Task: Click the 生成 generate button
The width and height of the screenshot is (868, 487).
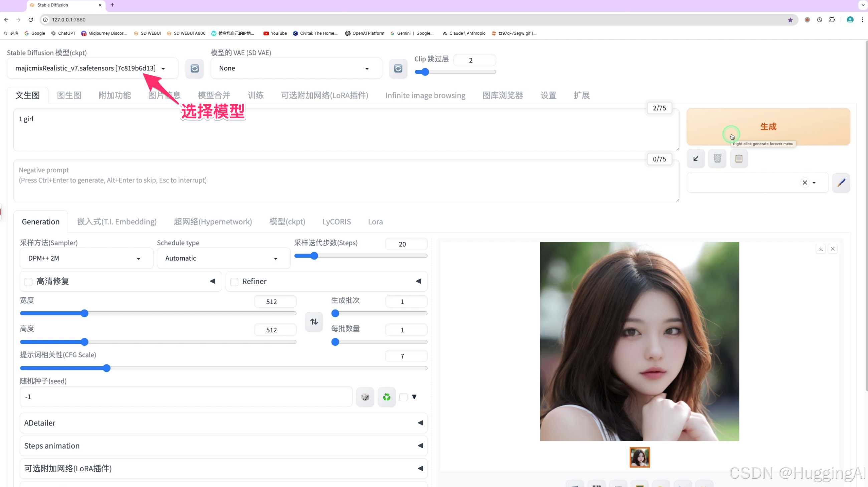Action: pyautogui.click(x=768, y=126)
